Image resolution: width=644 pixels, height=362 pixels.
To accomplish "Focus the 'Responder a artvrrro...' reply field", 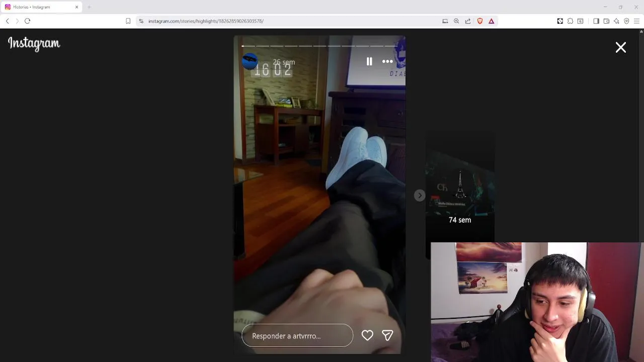I will 297,336.
